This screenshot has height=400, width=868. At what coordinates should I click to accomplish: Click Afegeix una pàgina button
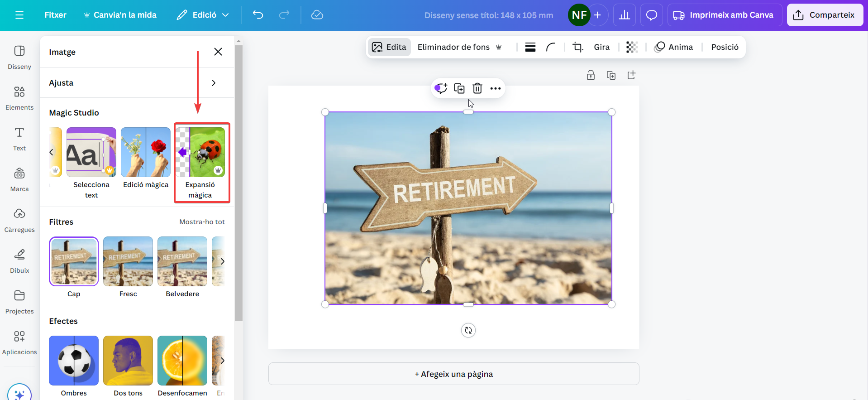pos(453,374)
